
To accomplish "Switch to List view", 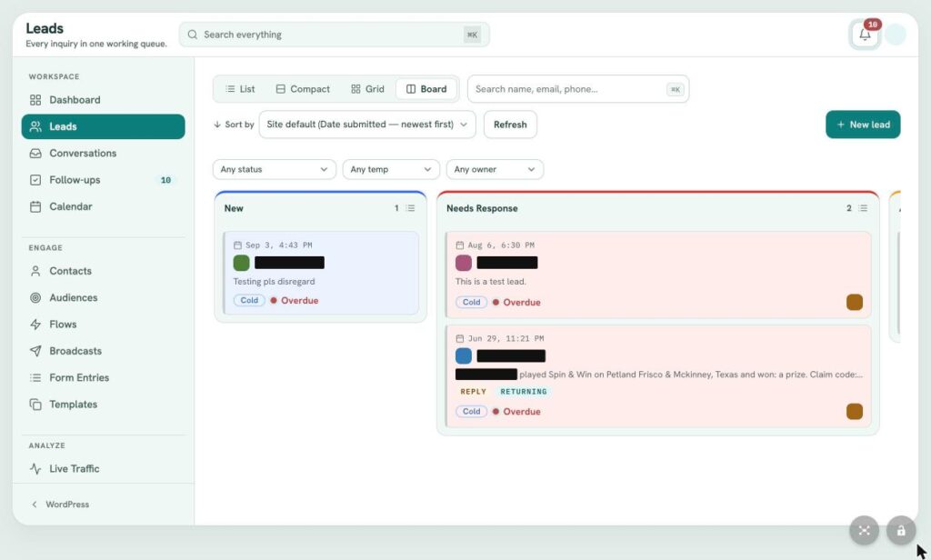I will click(x=240, y=89).
